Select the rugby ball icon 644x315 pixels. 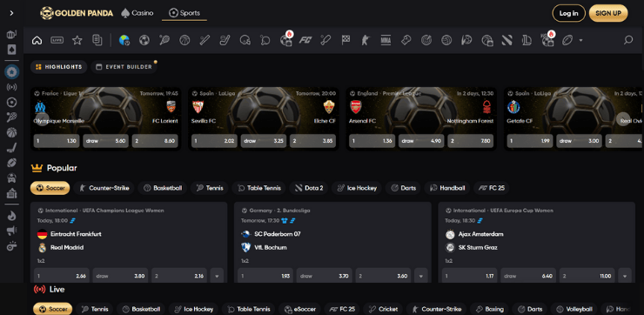click(x=567, y=40)
